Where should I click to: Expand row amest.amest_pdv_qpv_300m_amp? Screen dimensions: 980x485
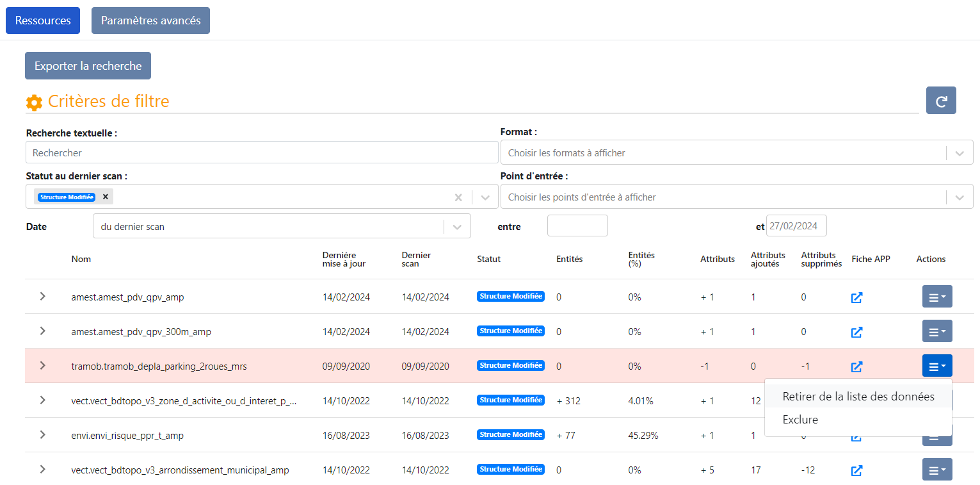pos(42,331)
